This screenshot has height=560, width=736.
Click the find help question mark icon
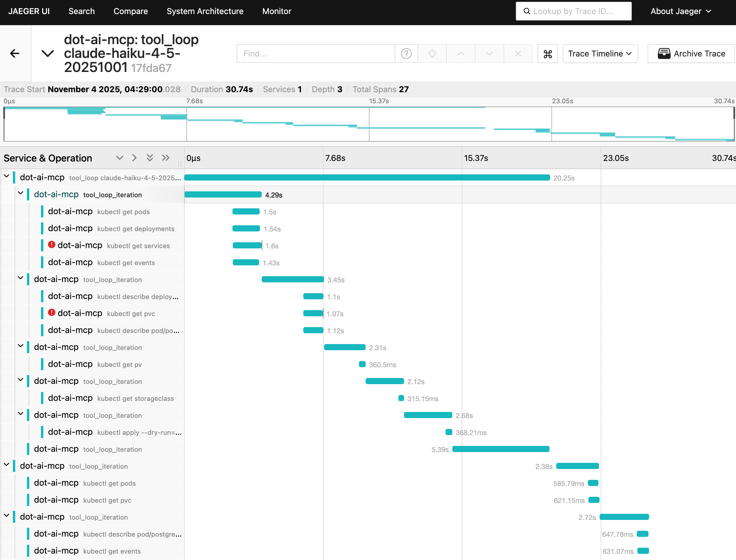(406, 54)
